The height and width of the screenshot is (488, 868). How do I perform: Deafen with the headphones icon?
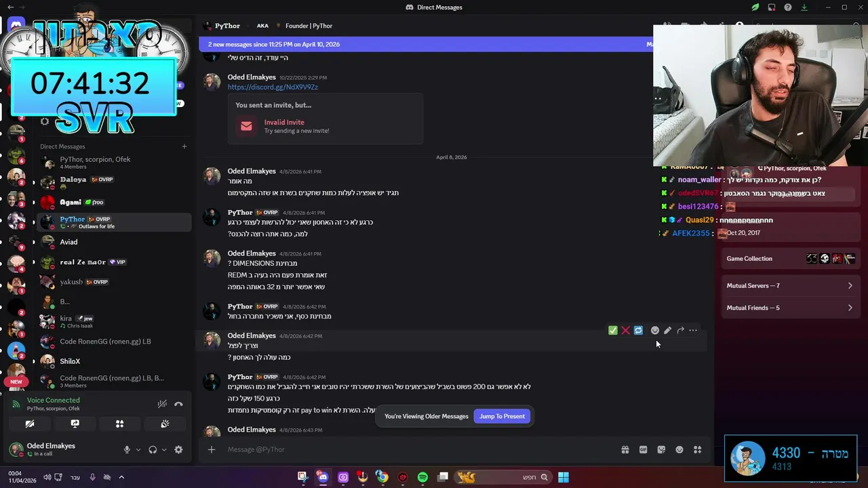click(x=153, y=449)
